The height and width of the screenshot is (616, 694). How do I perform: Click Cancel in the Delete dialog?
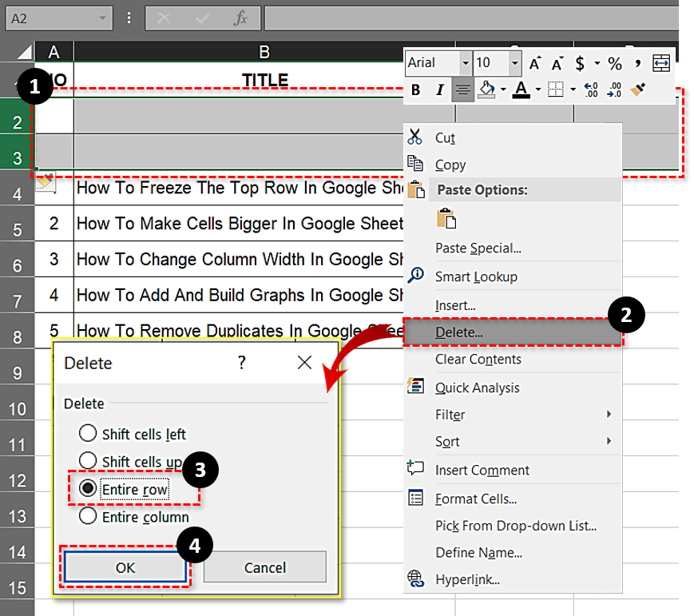tap(264, 566)
